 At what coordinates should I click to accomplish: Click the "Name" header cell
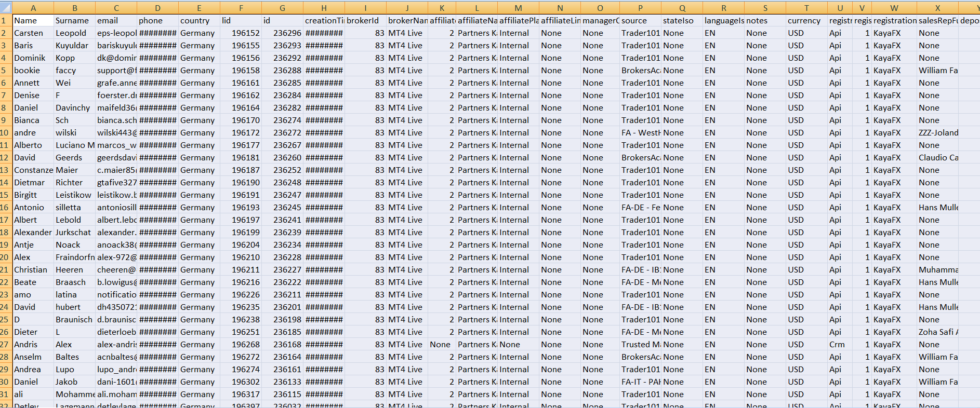[x=33, y=21]
